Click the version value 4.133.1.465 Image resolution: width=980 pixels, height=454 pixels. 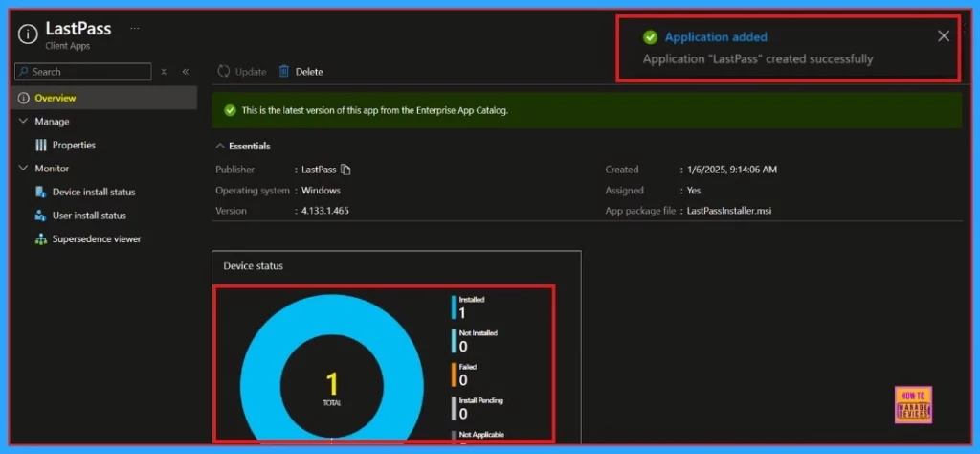click(325, 211)
